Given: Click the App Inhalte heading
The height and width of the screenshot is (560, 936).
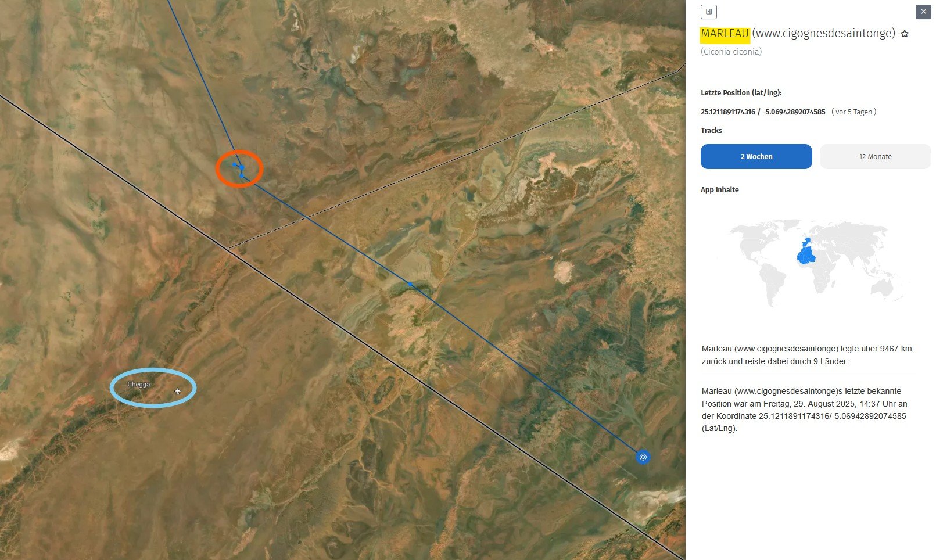Looking at the screenshot, I should (x=719, y=190).
